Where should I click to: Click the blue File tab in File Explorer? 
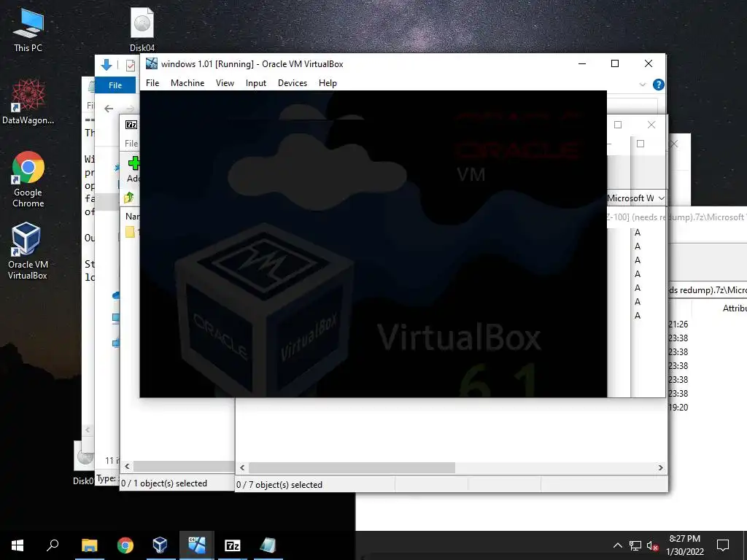(x=115, y=85)
